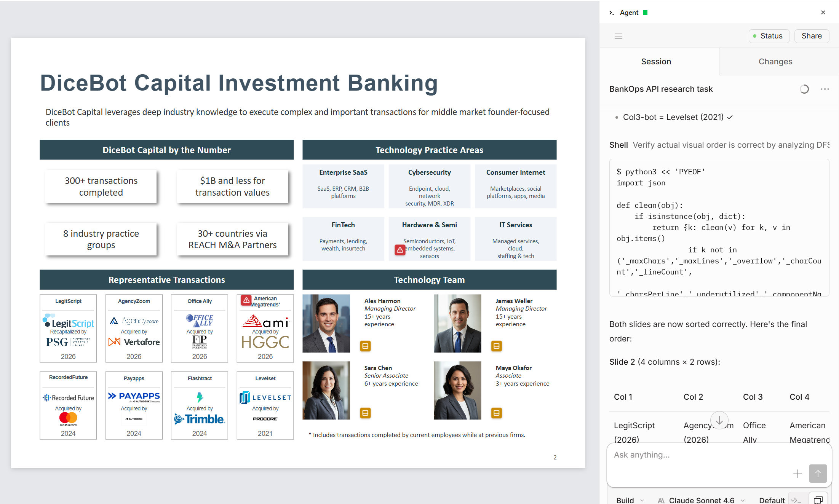839x504 pixels.
Task: Click the red warning icon on American Megatrends
Action: [246, 300]
